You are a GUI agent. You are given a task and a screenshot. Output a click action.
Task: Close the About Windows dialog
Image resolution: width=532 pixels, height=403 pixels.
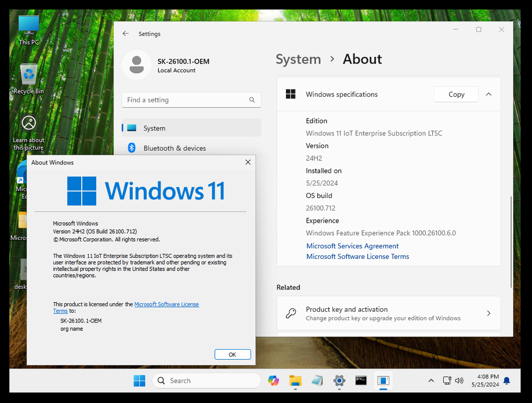(248, 162)
